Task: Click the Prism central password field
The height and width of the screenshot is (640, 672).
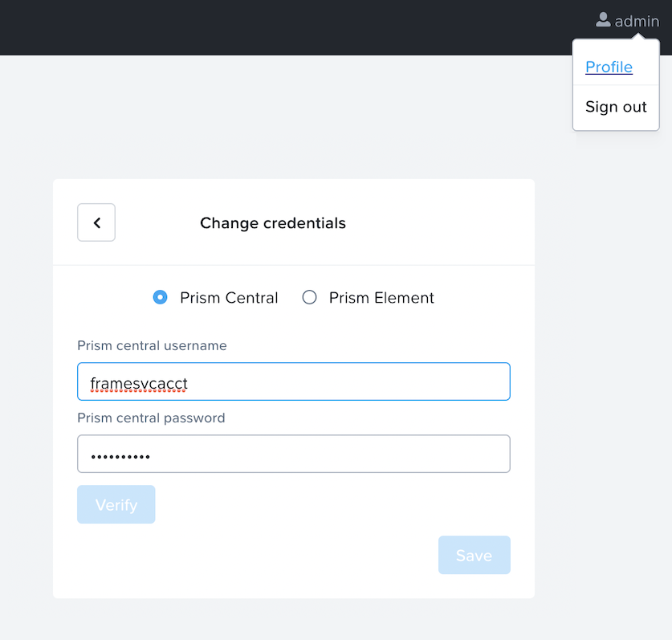Action: [293, 454]
